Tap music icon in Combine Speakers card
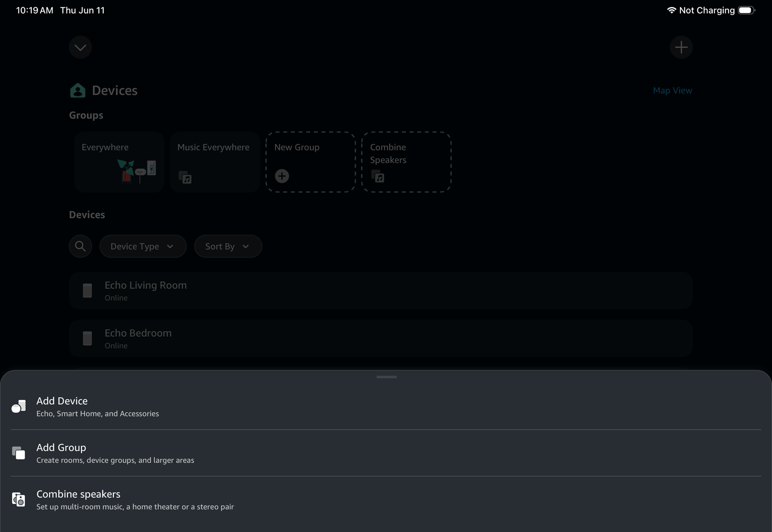Screen dimensions: 772x532 (378, 177)
